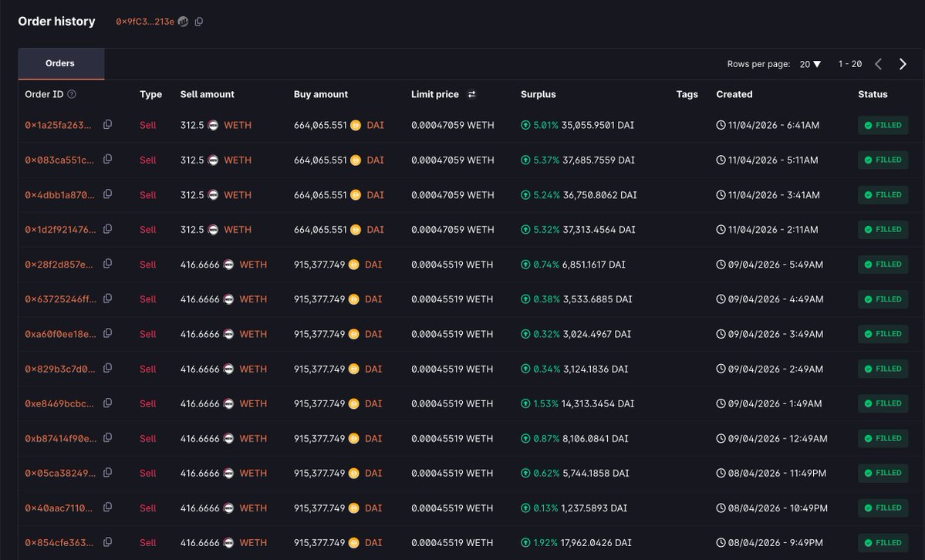The width and height of the screenshot is (925, 560).
Task: Copy order ID 0x40aac7110...
Action: click(107, 508)
